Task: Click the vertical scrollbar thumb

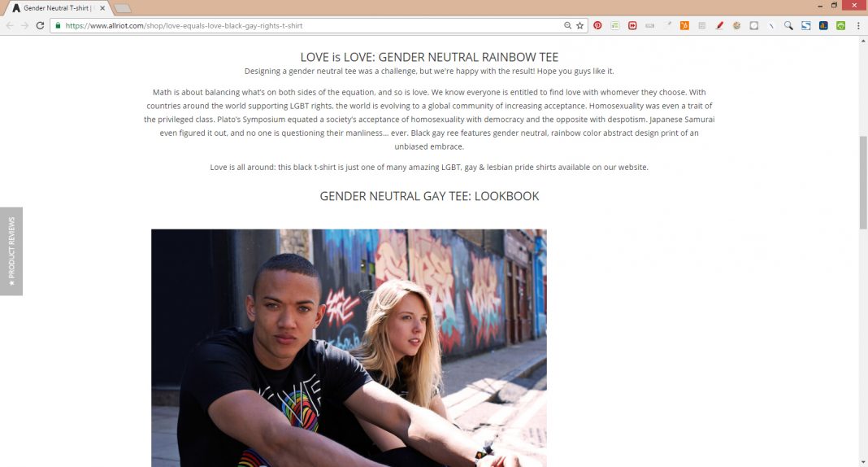Action: (863, 182)
